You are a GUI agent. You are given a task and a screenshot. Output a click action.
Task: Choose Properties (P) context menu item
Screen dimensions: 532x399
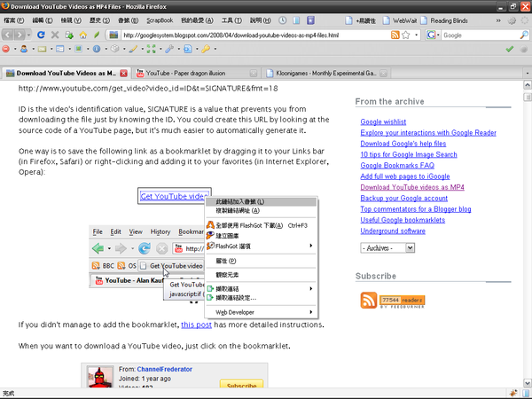(x=262, y=261)
